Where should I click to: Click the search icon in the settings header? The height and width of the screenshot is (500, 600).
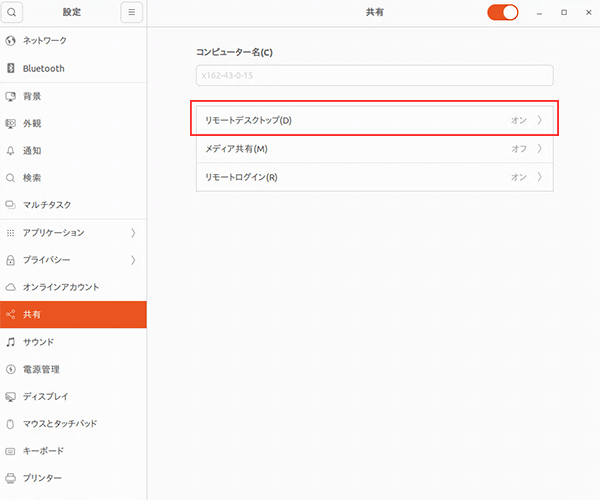(x=12, y=13)
